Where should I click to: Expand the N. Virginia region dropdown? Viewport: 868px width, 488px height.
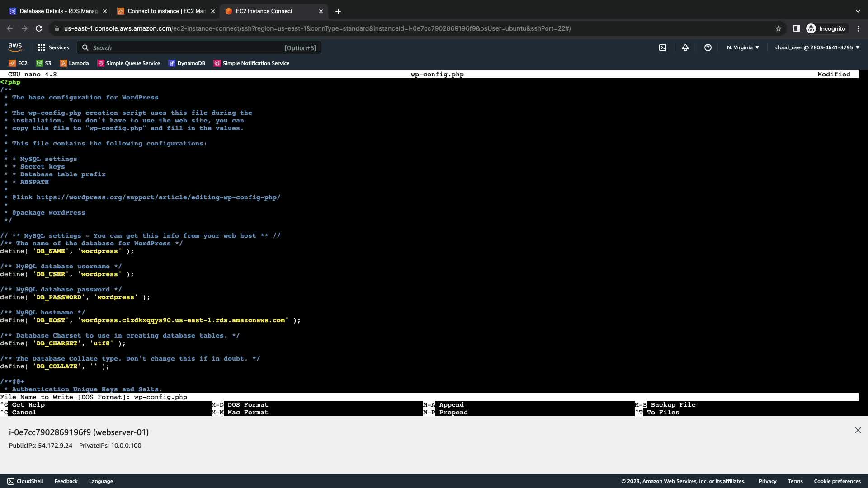[743, 47]
